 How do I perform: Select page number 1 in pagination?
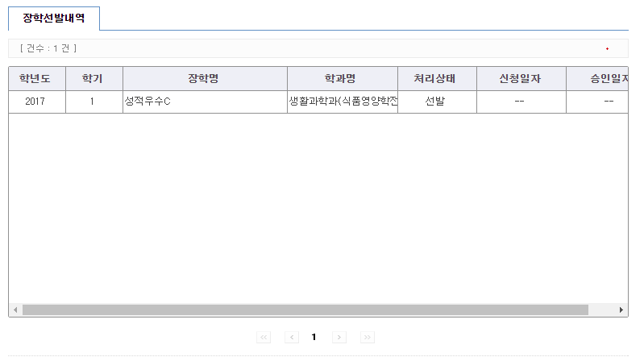(x=314, y=338)
